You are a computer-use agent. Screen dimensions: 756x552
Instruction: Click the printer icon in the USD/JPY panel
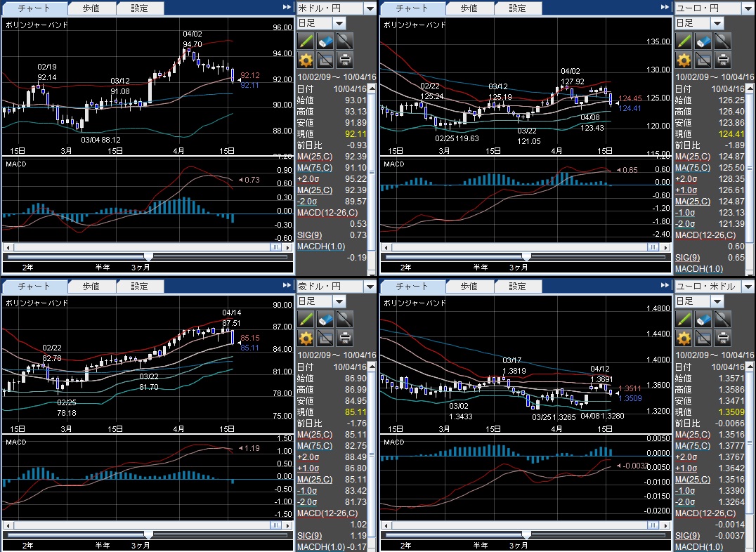click(x=344, y=59)
